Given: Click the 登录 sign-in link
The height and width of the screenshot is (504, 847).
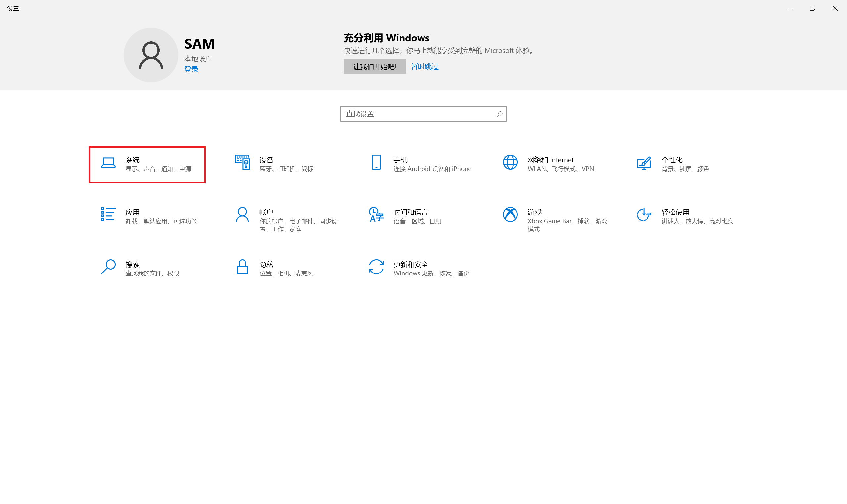Looking at the screenshot, I should tap(191, 70).
